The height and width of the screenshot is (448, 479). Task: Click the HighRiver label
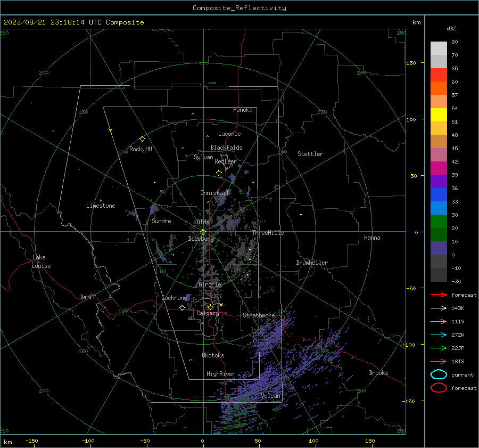click(221, 374)
